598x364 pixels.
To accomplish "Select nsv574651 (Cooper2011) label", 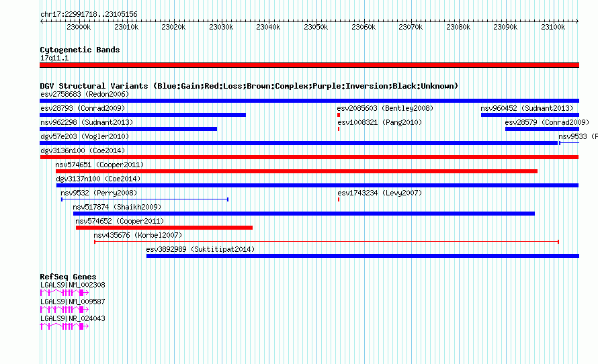I will click(x=99, y=165).
